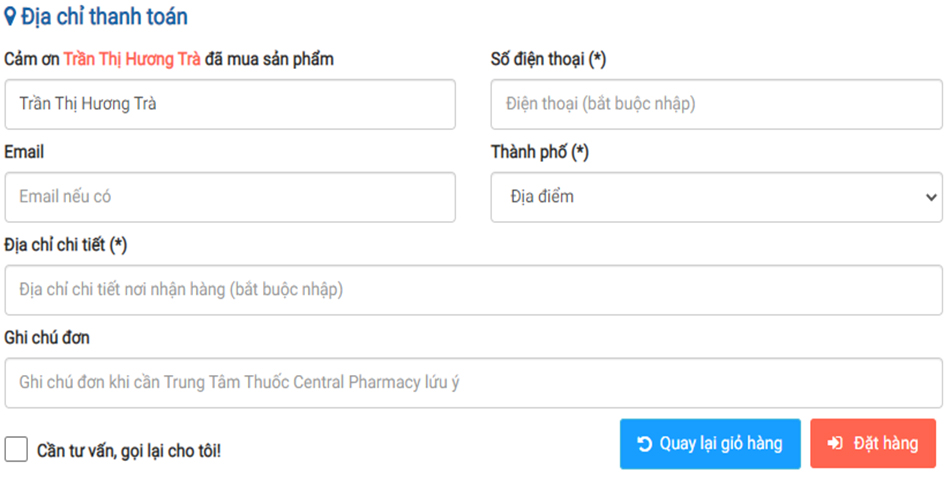Focus the detailed delivery address input

pos(473,290)
